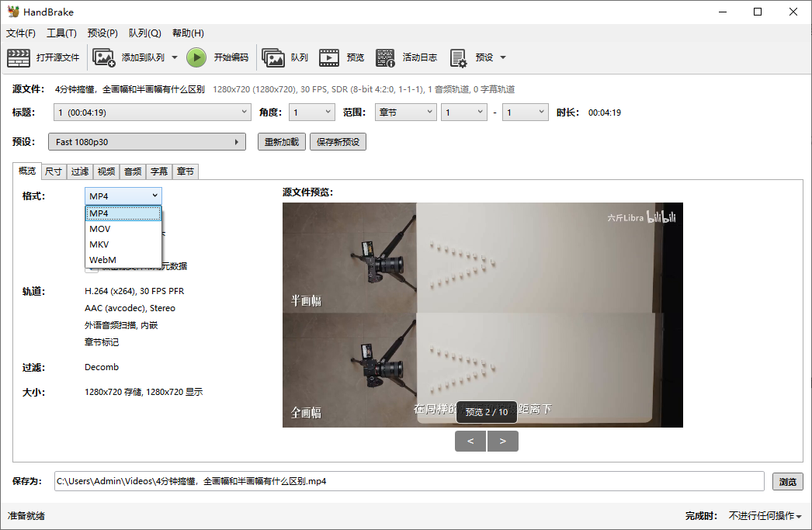Open the Title dropdown showing 1 (00:04:19)
This screenshot has height=530, width=812.
[x=152, y=113]
